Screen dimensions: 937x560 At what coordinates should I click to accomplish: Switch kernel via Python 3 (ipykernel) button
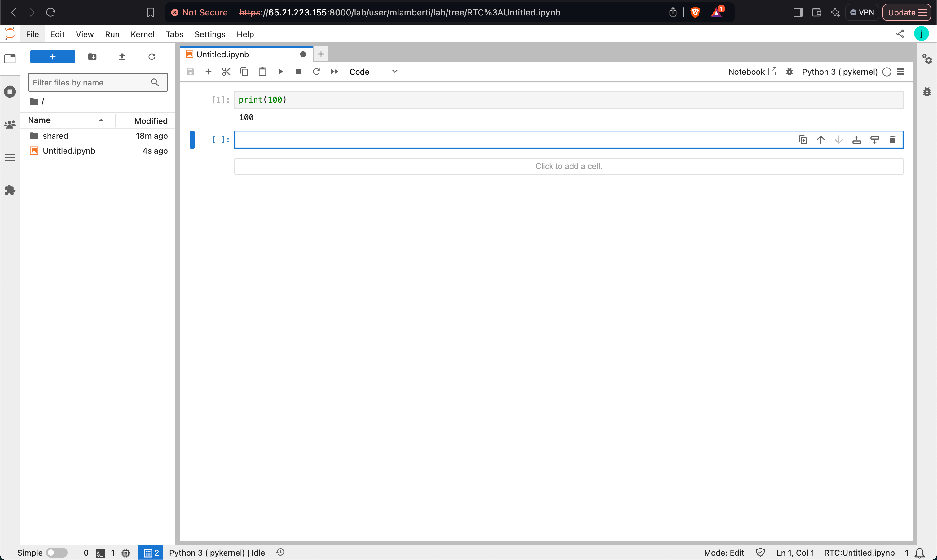840,72
